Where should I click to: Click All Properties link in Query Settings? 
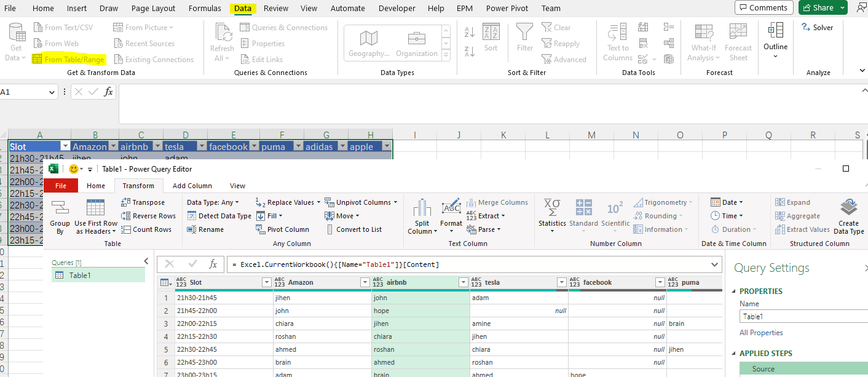(761, 333)
